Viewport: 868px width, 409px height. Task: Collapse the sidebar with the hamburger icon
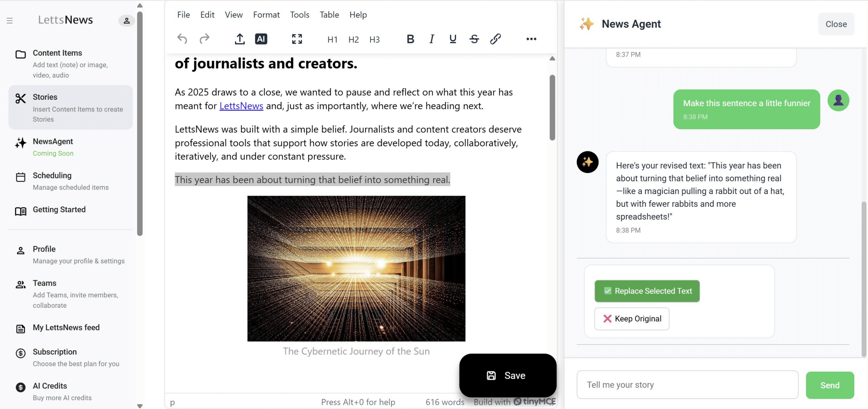click(9, 21)
